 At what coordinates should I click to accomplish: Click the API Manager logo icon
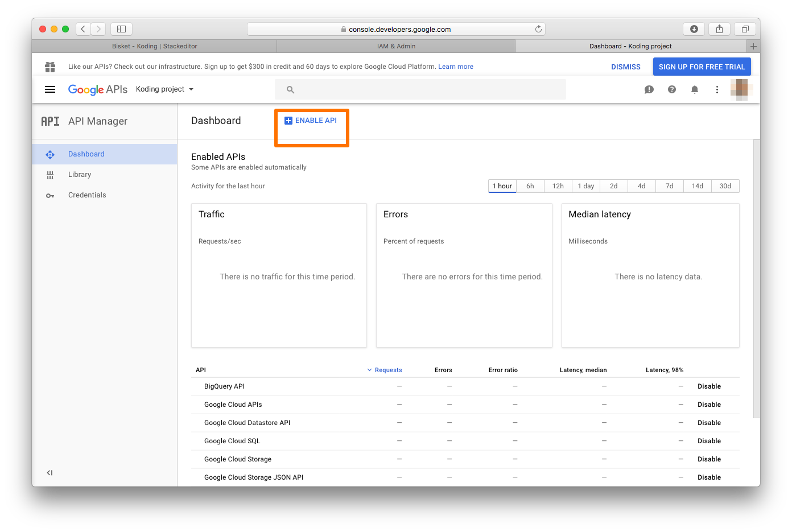pos(50,121)
